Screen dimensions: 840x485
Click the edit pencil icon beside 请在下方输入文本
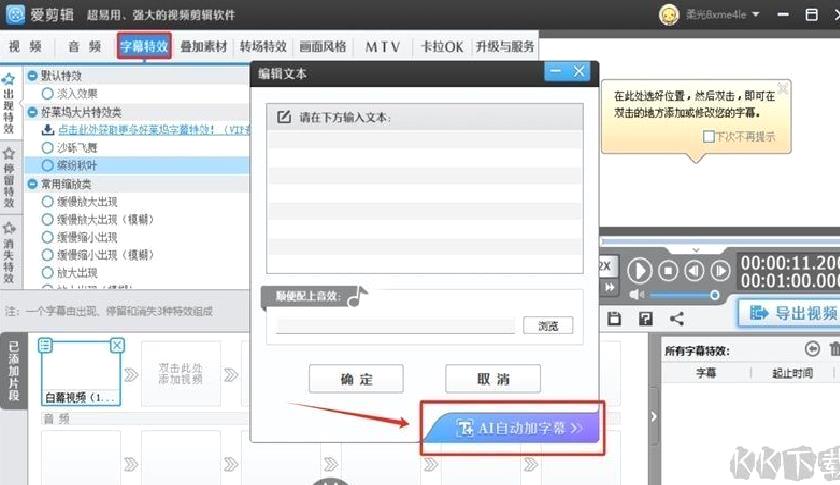tap(284, 116)
